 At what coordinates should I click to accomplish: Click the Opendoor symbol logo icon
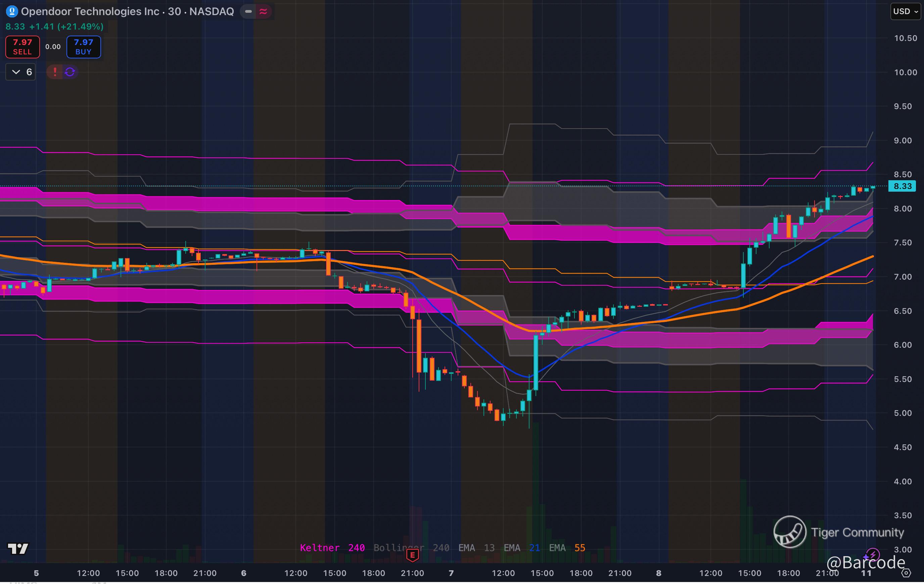(x=12, y=11)
